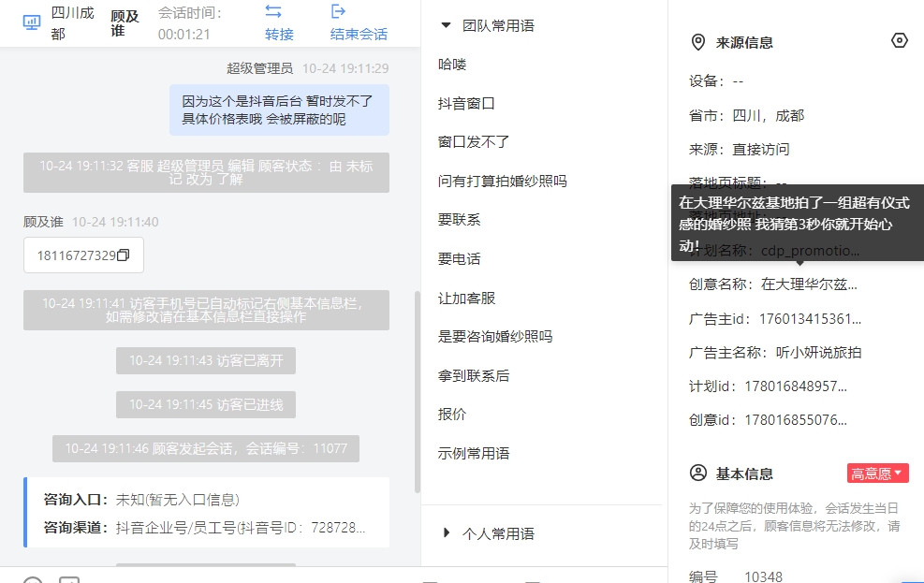The image size is (924, 583).
Task: Click the 创意id value 178016855076
Action: click(x=796, y=420)
